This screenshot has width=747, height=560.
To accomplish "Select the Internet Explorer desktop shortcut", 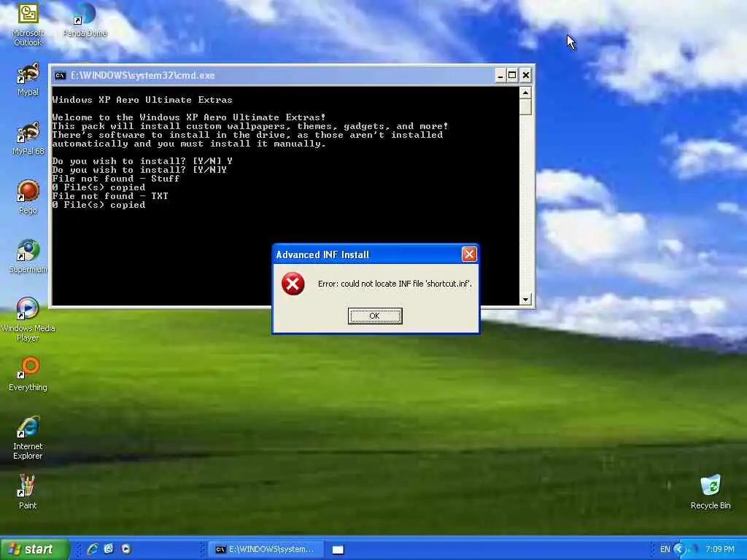I will point(28,438).
